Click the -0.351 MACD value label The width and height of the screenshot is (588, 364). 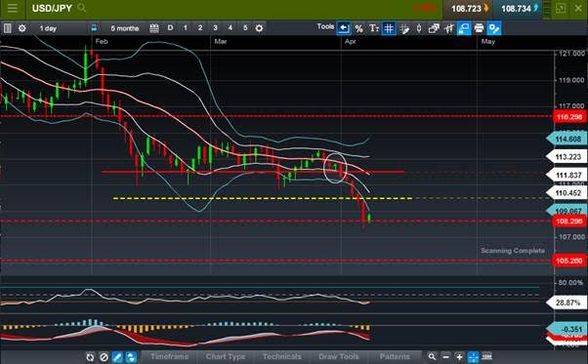point(567,329)
